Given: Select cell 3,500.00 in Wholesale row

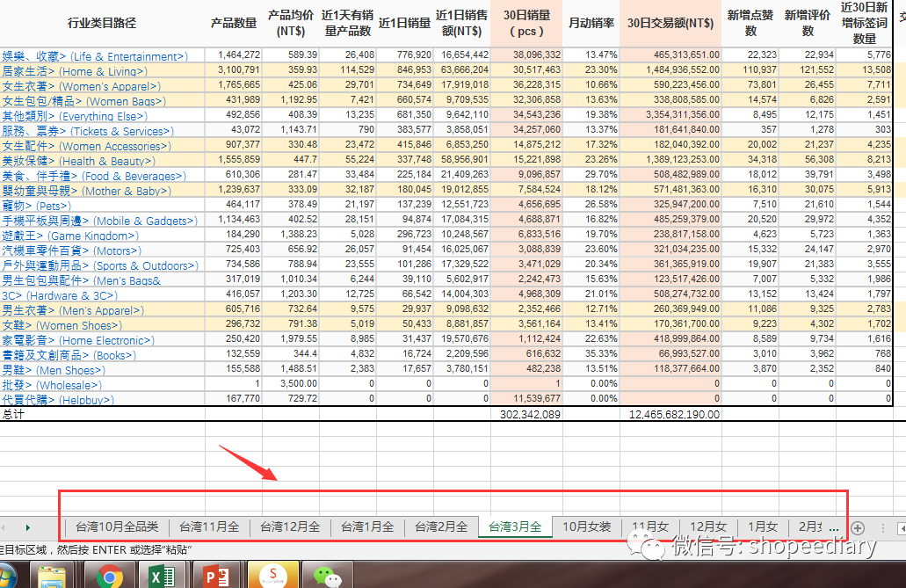Looking at the screenshot, I should click(x=291, y=383).
